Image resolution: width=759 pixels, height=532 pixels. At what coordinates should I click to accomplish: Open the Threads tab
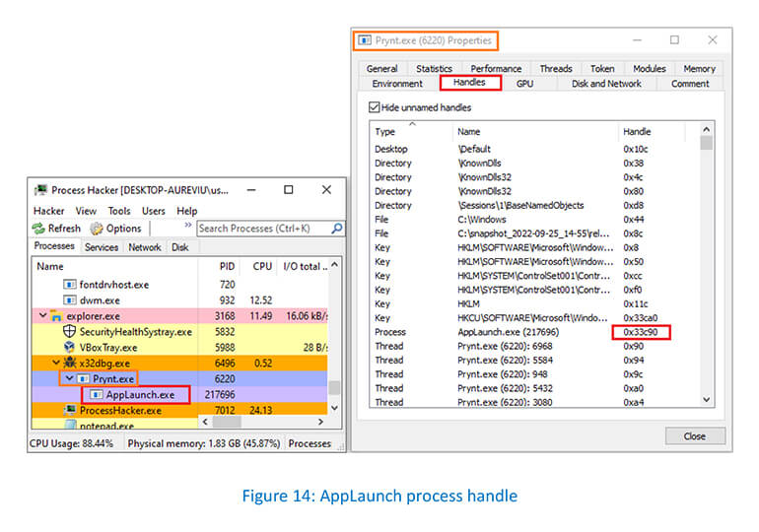(x=556, y=69)
